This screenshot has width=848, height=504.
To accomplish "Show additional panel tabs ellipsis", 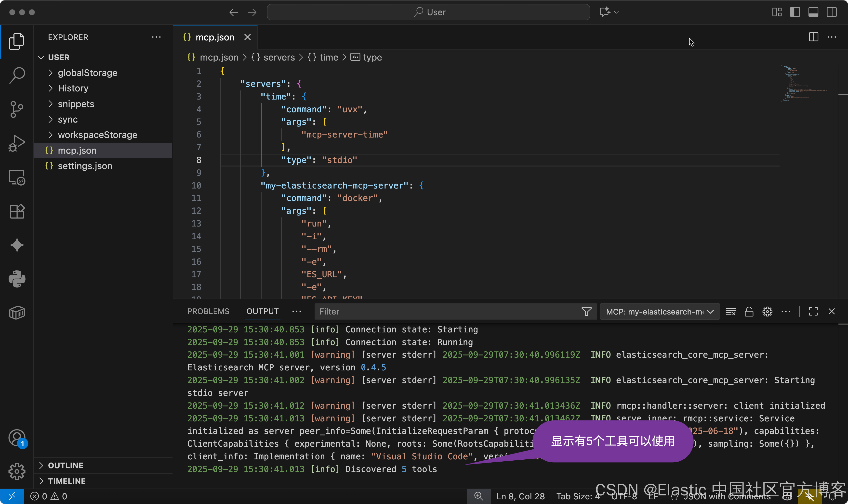I will tap(296, 312).
